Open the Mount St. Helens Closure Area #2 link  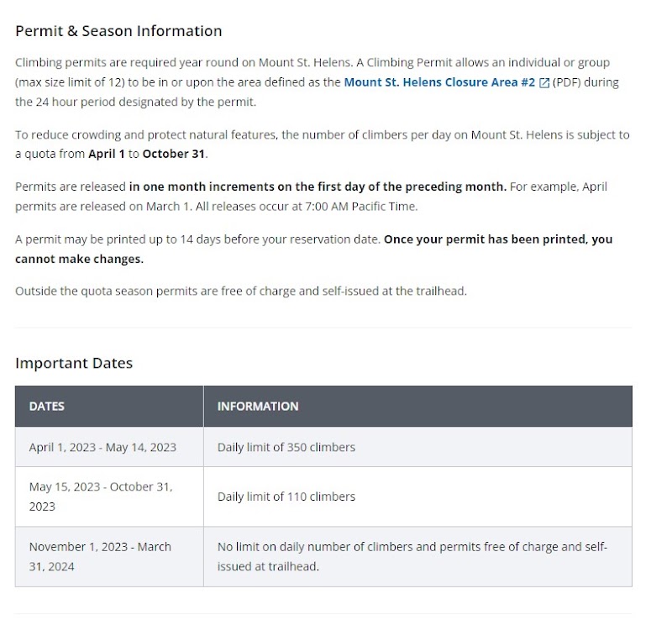click(x=439, y=82)
